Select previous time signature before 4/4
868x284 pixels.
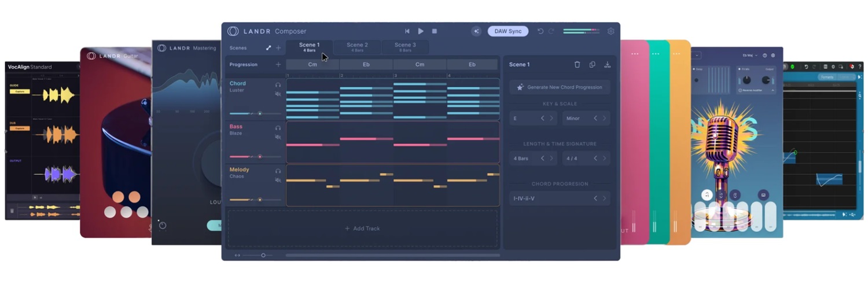click(595, 158)
